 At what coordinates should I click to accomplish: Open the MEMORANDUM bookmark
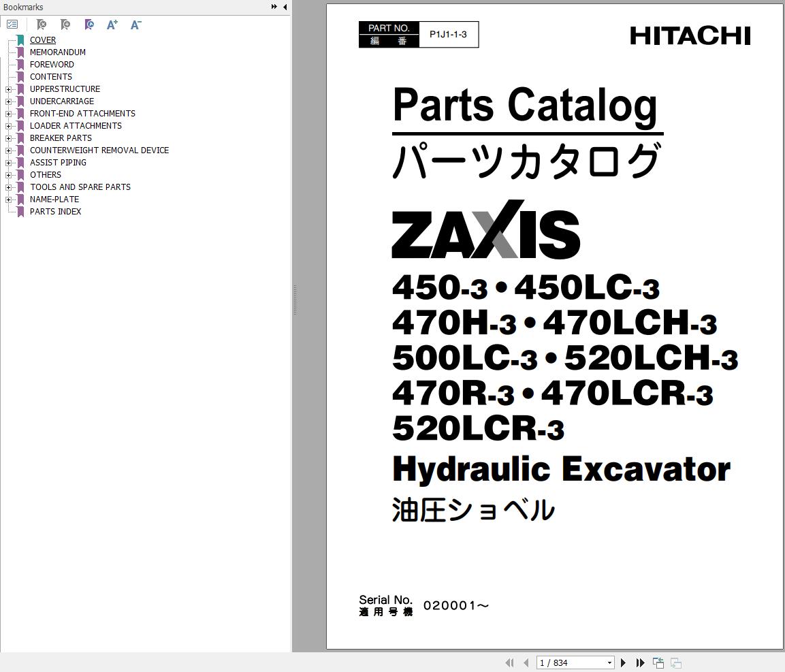(x=58, y=52)
